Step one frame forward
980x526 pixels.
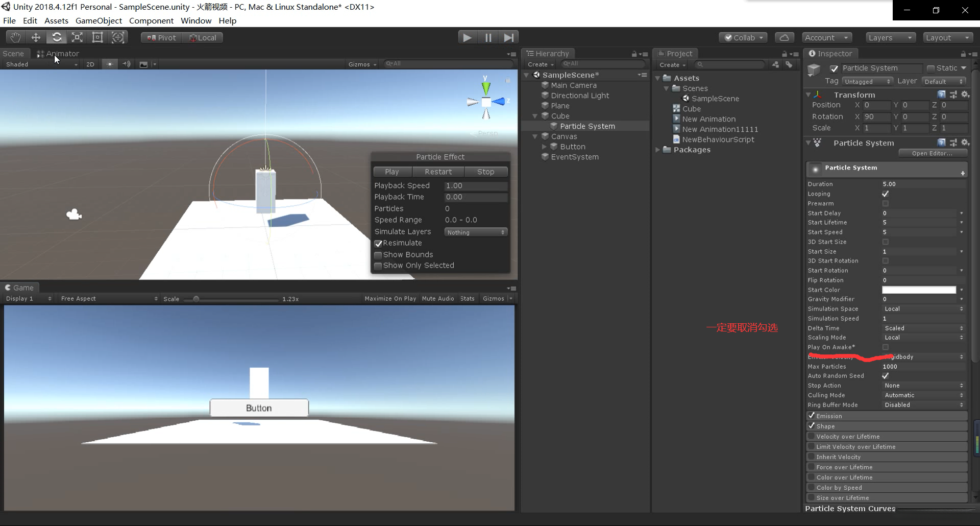click(509, 37)
